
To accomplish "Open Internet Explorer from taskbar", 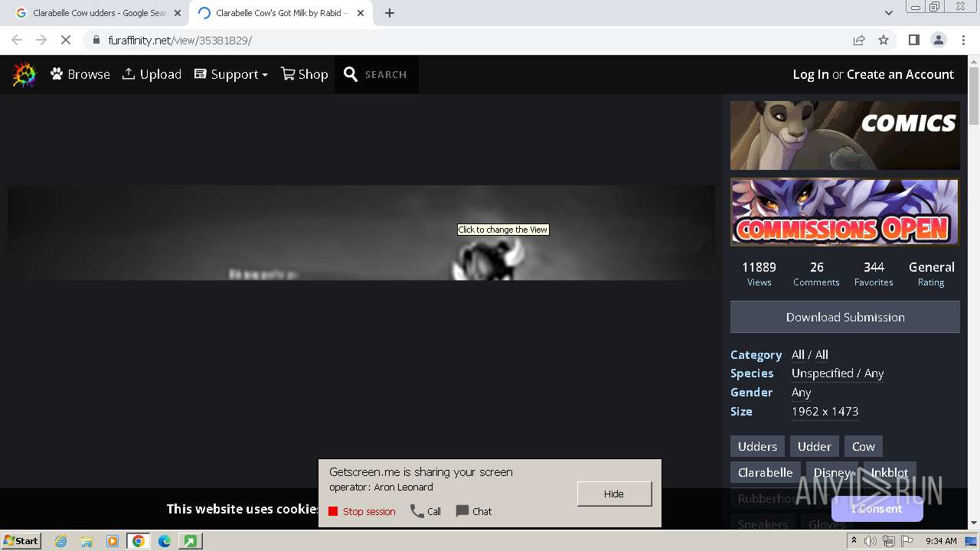I will tap(60, 541).
